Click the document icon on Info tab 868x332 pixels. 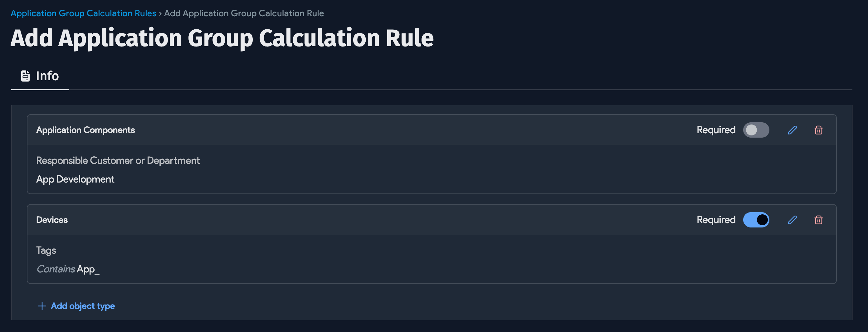(x=25, y=76)
